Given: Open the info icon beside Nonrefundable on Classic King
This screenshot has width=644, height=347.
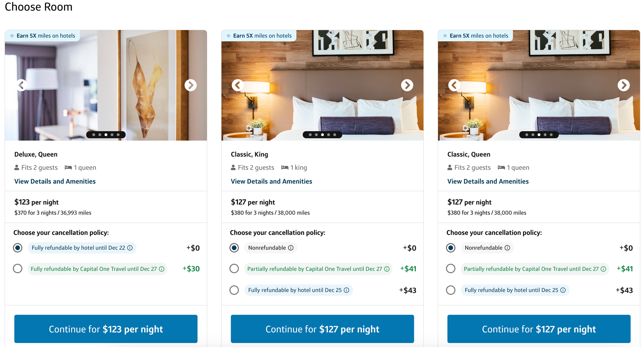Looking at the screenshot, I should click(x=290, y=248).
